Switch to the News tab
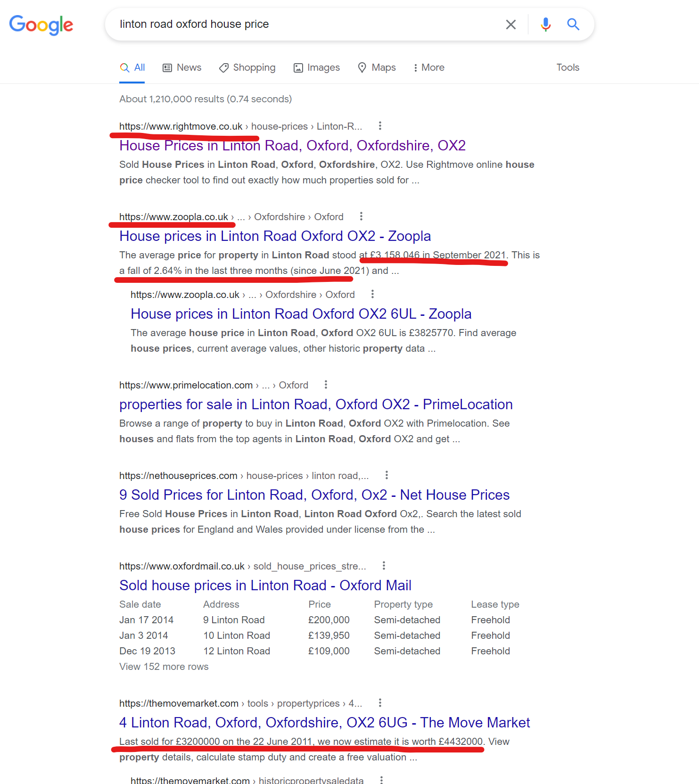This screenshot has height=784, width=699. (182, 67)
